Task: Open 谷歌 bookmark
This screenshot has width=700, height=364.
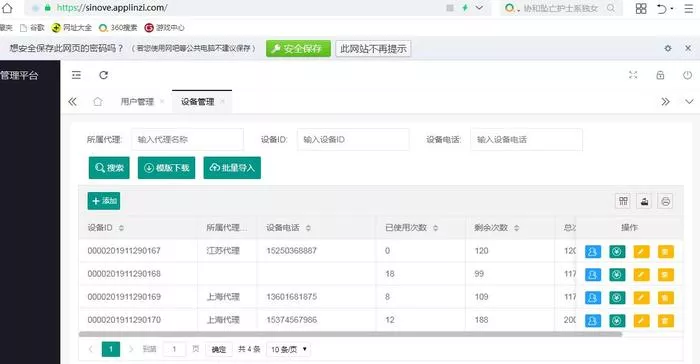Action: (32, 28)
